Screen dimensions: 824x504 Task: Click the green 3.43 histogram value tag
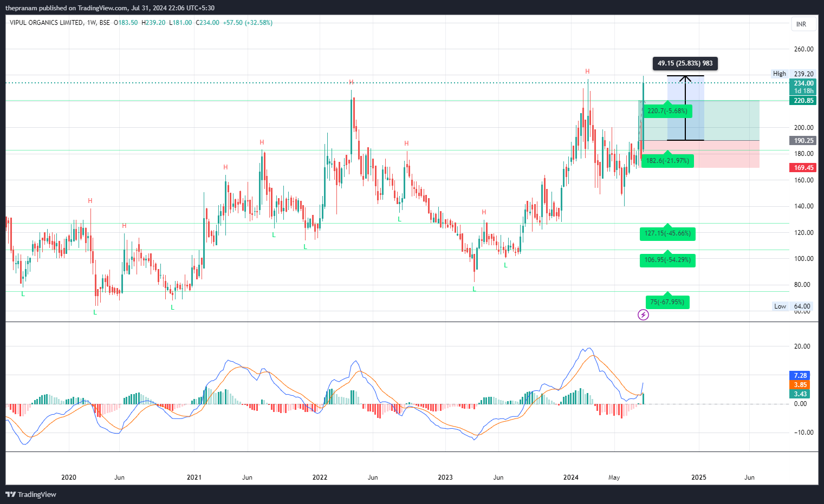tap(800, 394)
